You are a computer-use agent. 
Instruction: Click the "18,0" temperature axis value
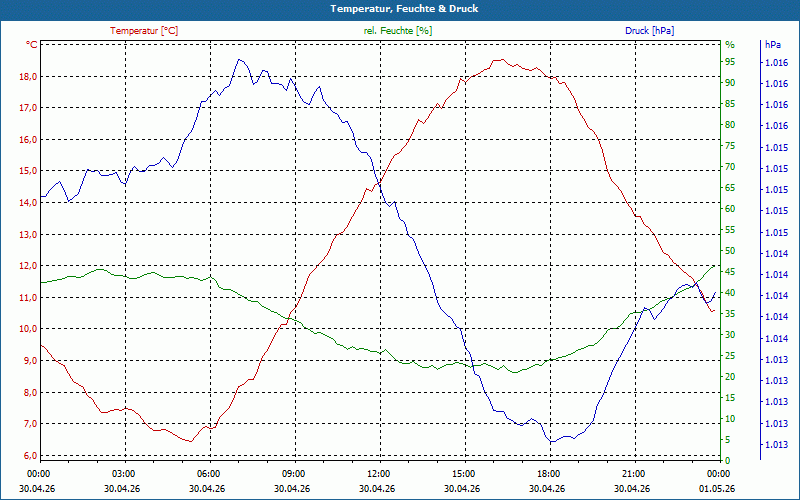(29, 77)
